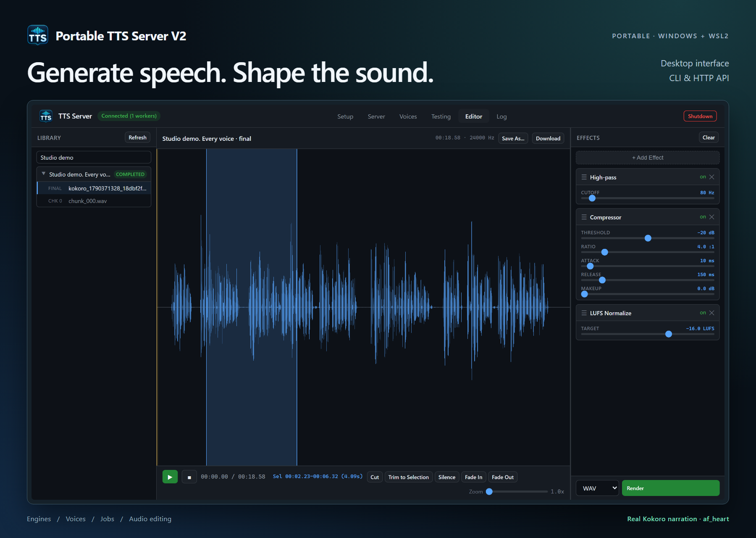Screen dimensions: 756x538
Task: Click the TTS Server logo icon in the app header
Action: [46, 116]
